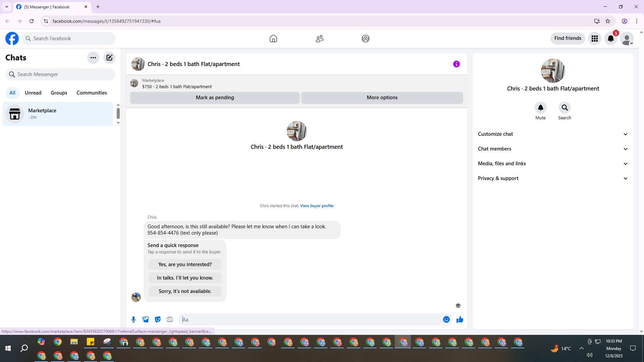Focus the Search Messenger field
Screen dimensions: 644x362
[x=60, y=74]
